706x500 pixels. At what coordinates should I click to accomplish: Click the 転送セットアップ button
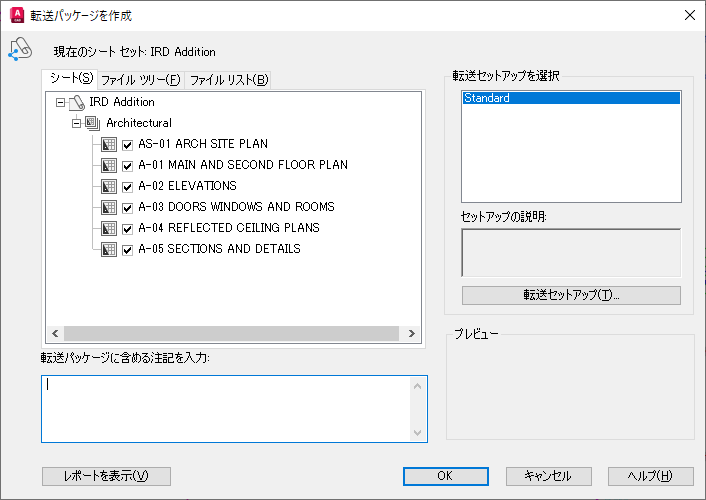pos(571,295)
